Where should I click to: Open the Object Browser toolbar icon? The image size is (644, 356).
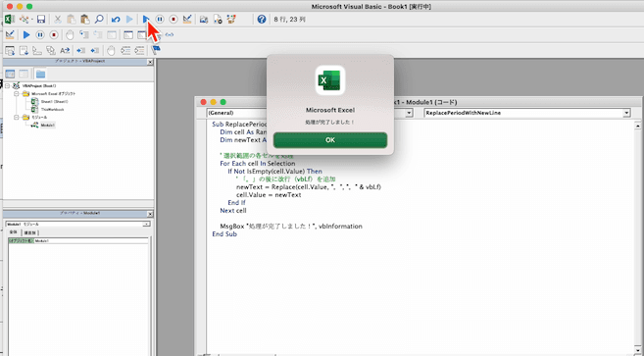click(231, 19)
